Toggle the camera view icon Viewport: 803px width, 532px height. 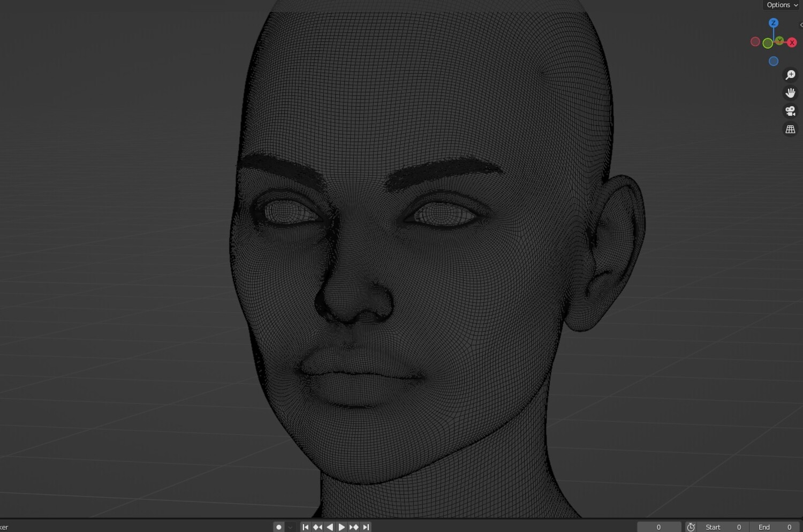pos(790,111)
